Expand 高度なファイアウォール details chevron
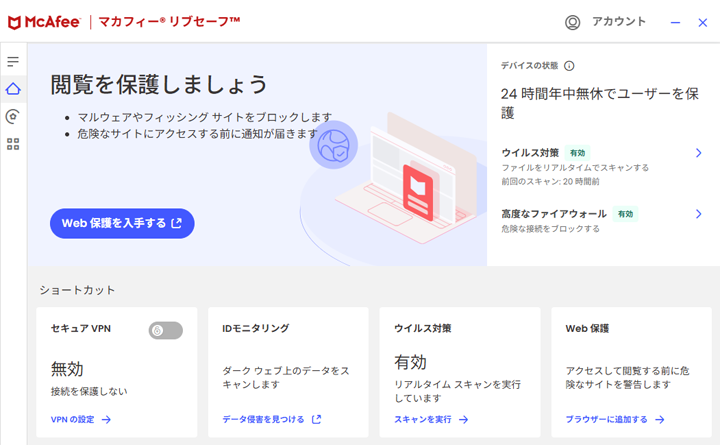Image resolution: width=720 pixels, height=445 pixels. pyautogui.click(x=698, y=214)
